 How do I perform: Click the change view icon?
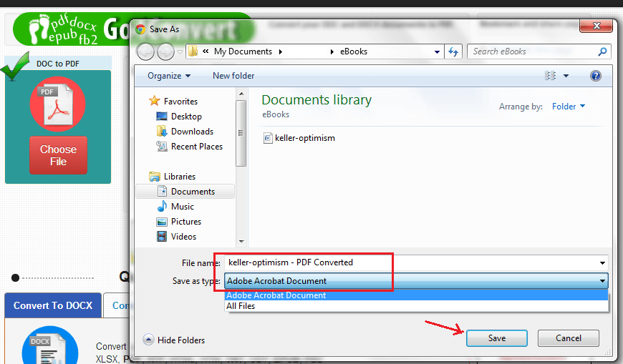(x=550, y=76)
